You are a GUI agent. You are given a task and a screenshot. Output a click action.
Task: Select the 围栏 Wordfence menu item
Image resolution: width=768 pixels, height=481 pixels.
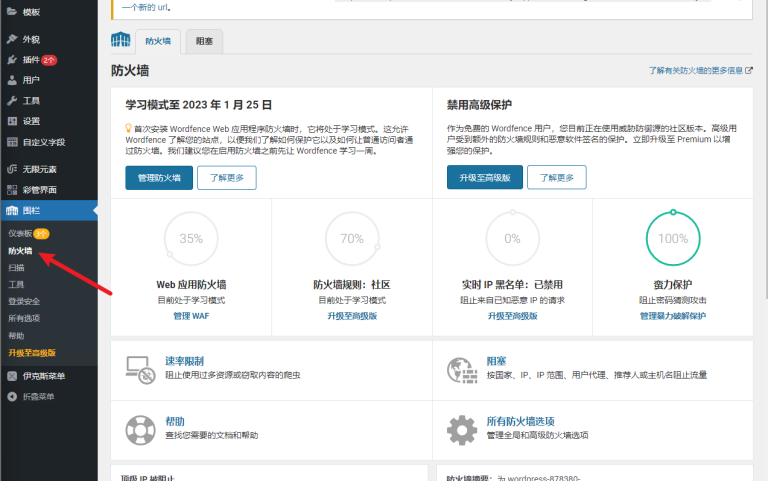[49, 211]
